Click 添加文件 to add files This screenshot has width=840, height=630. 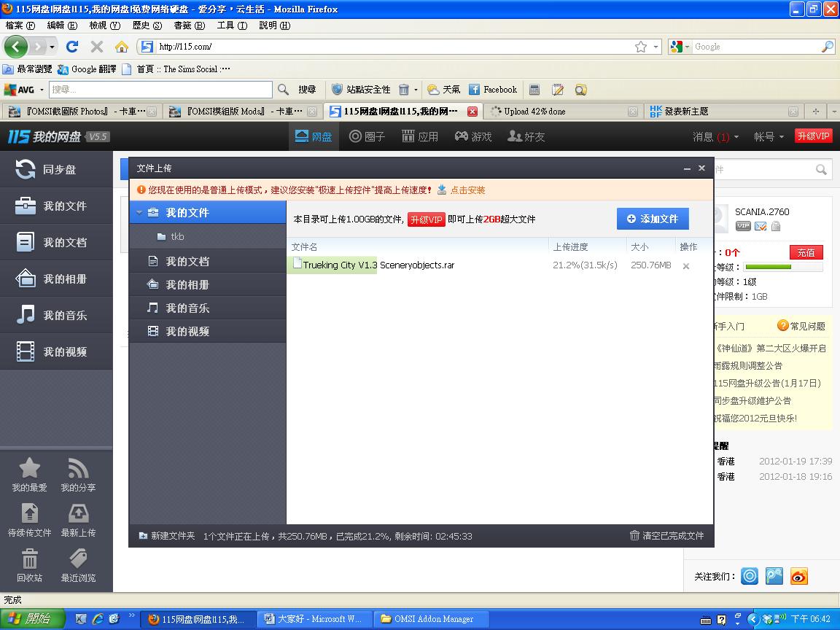click(x=653, y=219)
